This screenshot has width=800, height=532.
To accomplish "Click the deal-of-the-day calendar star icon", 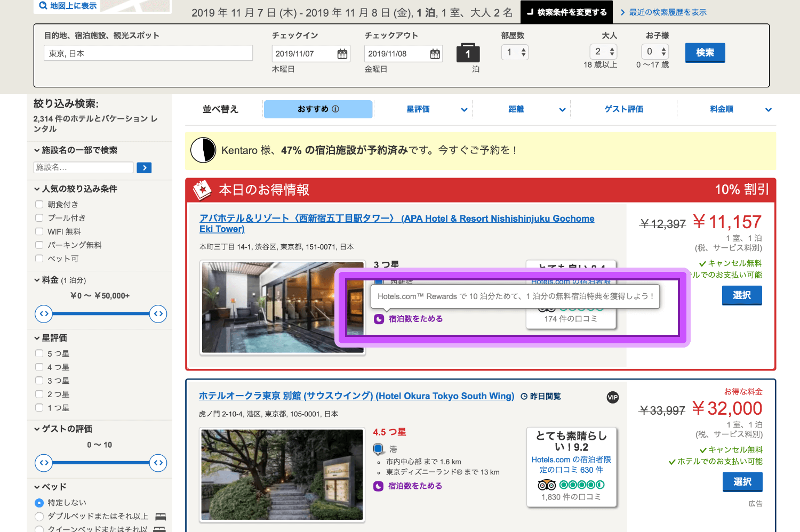I will (202, 190).
